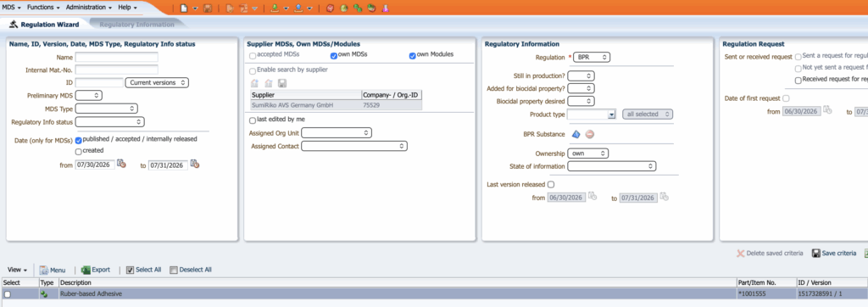
Task: Click the red cube toolbar icon
Action: click(x=330, y=8)
